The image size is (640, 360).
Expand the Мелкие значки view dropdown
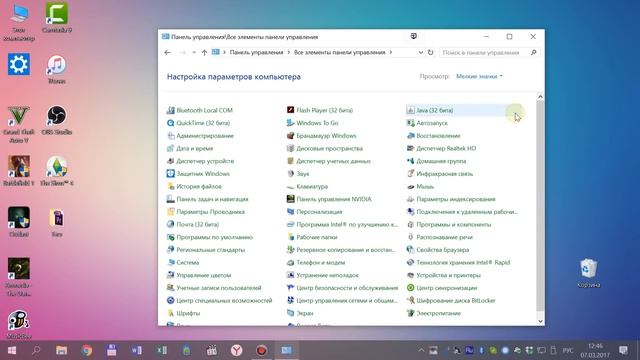click(x=479, y=76)
